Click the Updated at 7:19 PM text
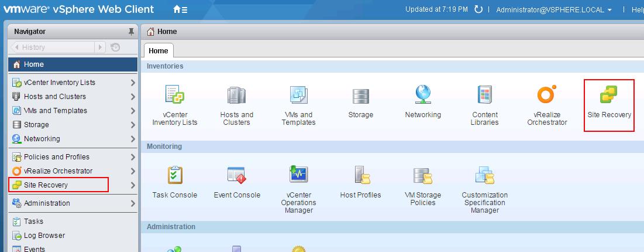 tap(436, 9)
